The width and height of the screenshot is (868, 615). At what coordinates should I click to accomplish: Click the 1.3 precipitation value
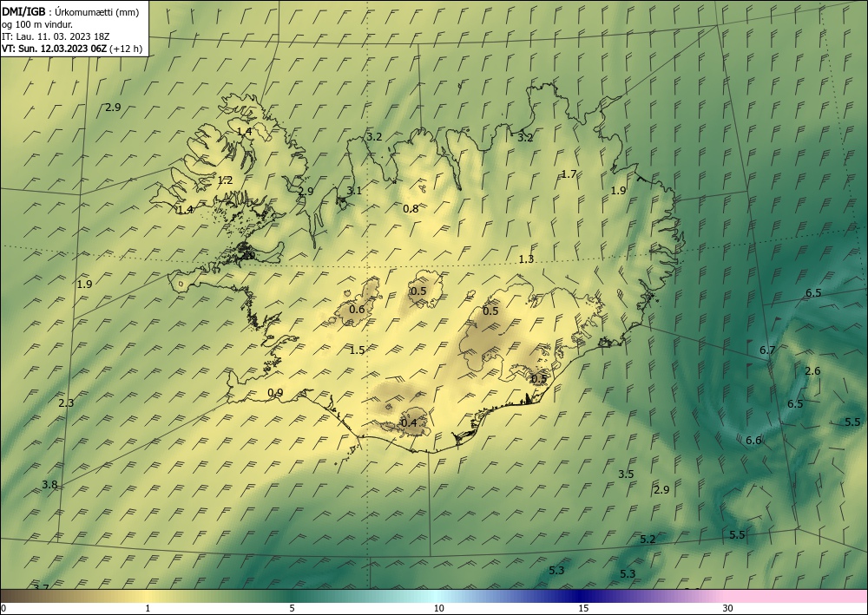(527, 259)
